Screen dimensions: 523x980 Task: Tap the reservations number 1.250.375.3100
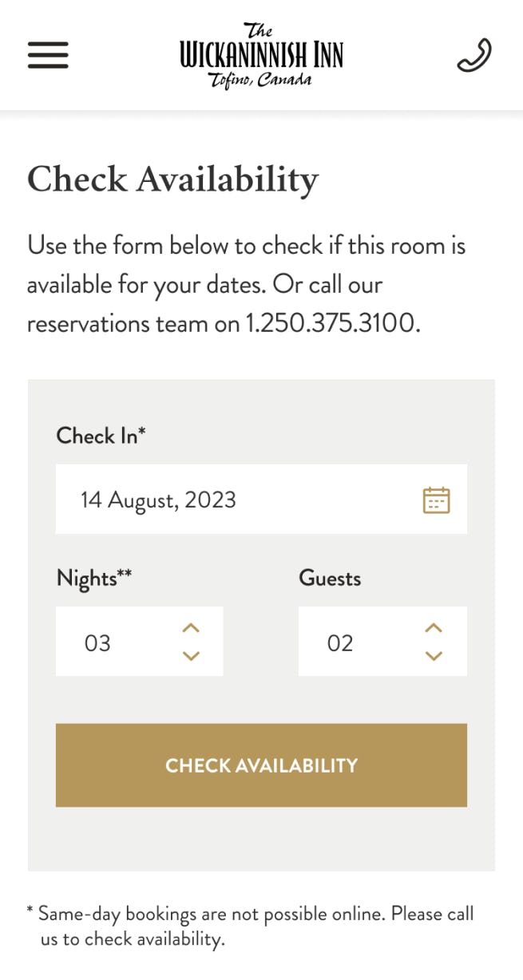331,323
